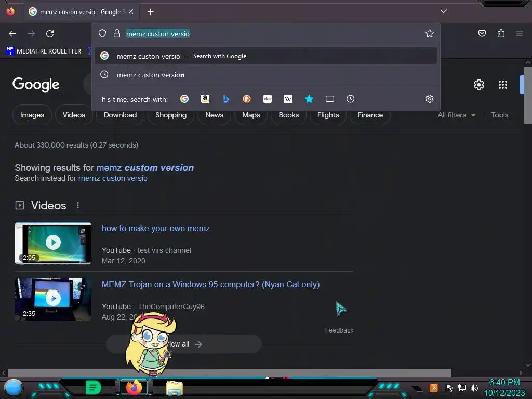532x399 pixels.
Task: Expand the list all tabs chevron
Action: 444,11
